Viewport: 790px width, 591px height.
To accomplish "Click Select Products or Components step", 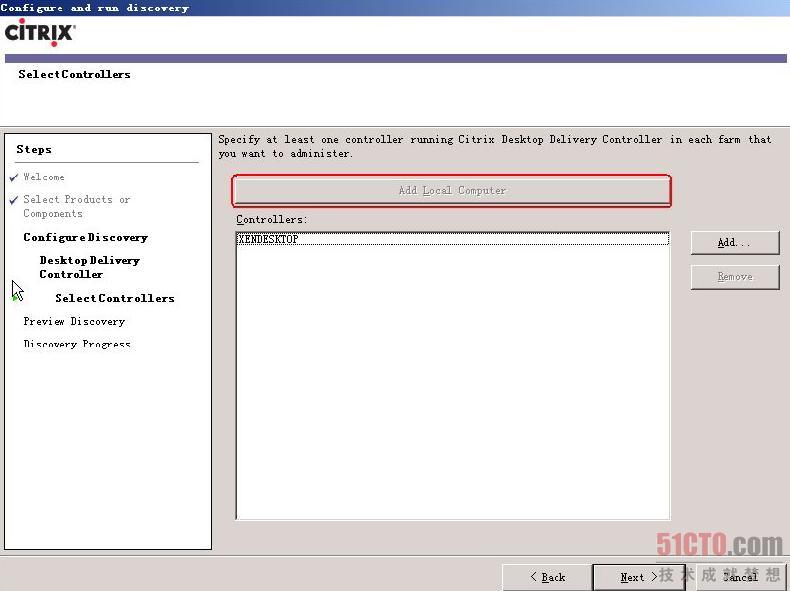I will pyautogui.click(x=77, y=206).
